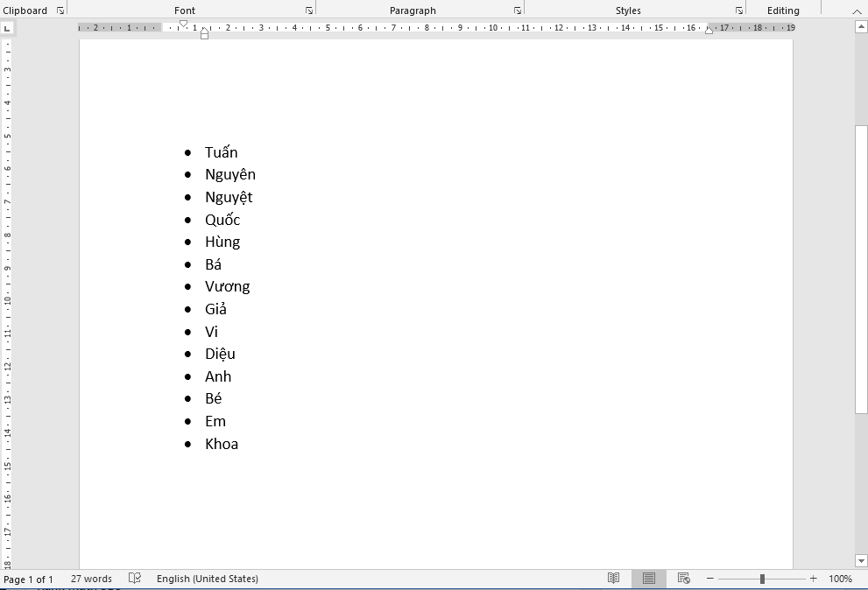Switch to Read Mode view
This screenshot has width=868, height=590.
tap(614, 579)
